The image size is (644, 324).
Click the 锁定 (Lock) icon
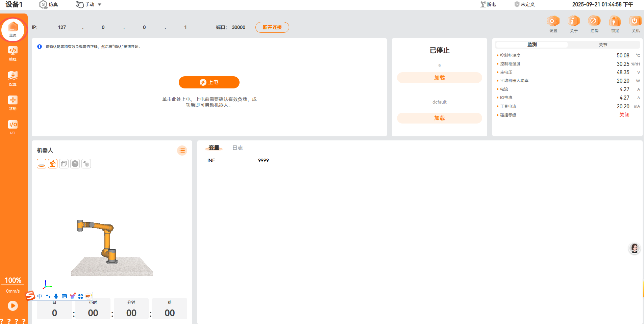(x=615, y=24)
